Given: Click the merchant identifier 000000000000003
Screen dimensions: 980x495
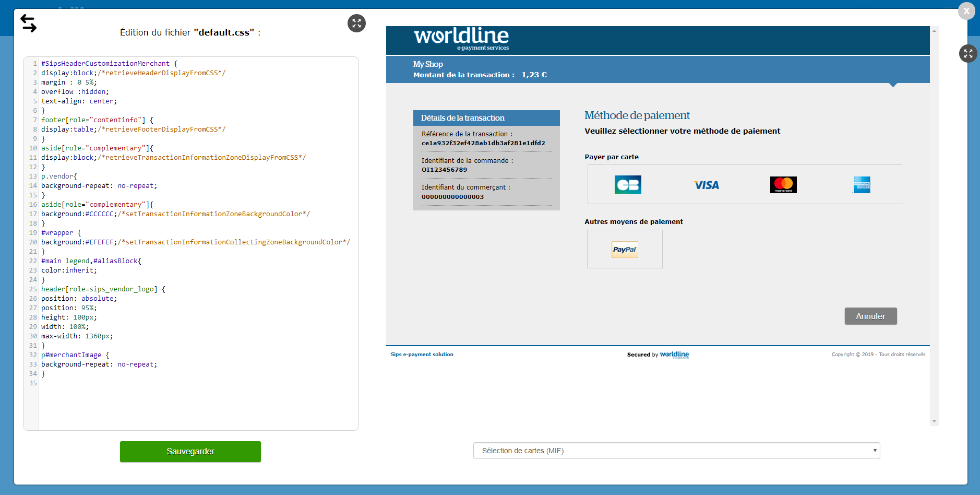Looking at the screenshot, I should pyautogui.click(x=452, y=197).
